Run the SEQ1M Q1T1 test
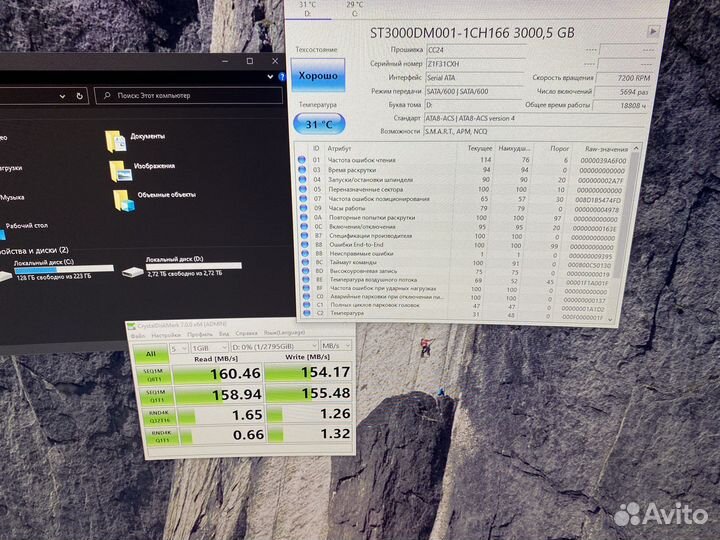 click(x=156, y=396)
